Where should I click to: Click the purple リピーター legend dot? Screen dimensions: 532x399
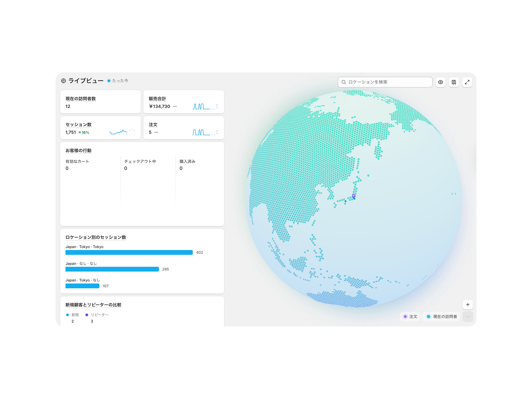tap(87, 315)
